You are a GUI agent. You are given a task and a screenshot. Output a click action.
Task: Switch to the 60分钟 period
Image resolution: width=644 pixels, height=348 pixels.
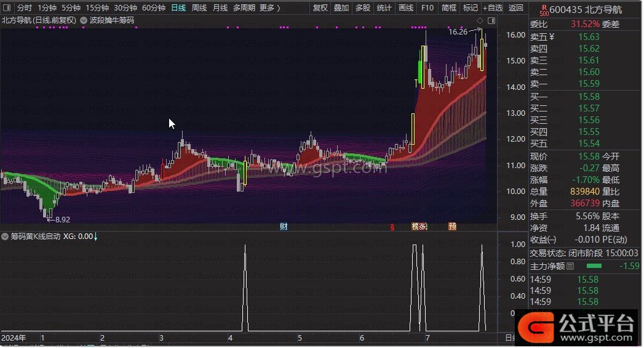[154, 8]
